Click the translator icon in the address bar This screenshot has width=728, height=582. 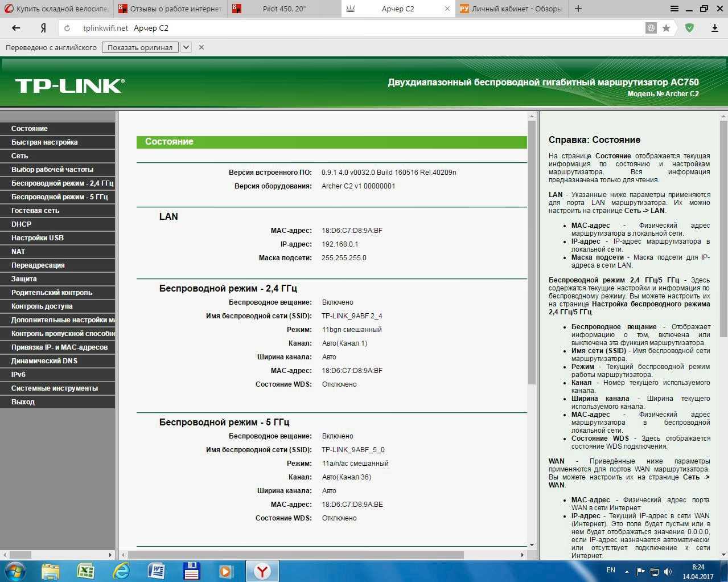point(651,28)
